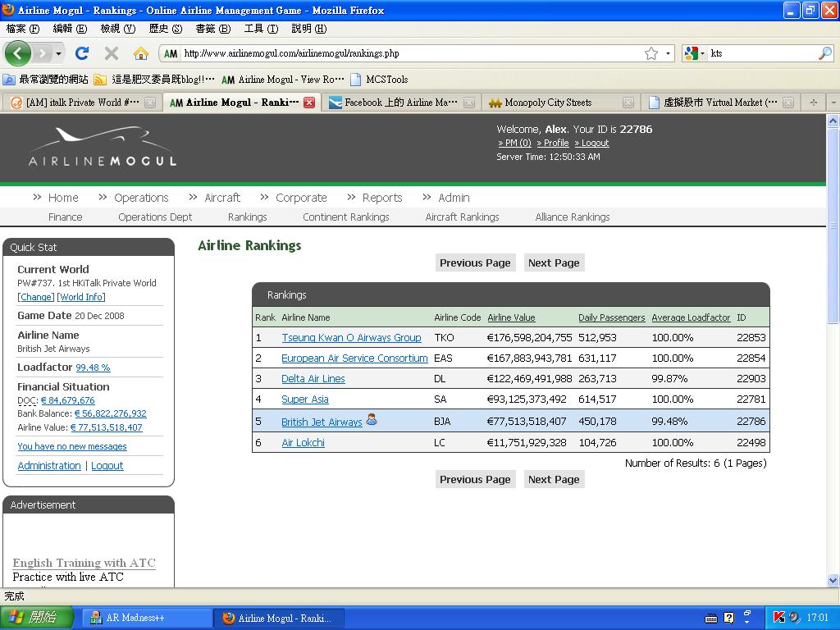This screenshot has height=630, width=840.
Task: Open the search engine selector dropdown
Action: tap(694, 53)
